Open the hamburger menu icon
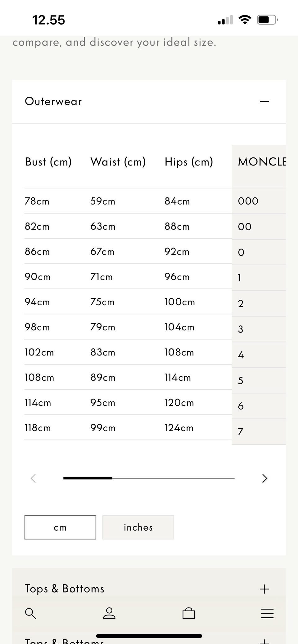Screen dimensions: 298x644 click(x=267, y=613)
